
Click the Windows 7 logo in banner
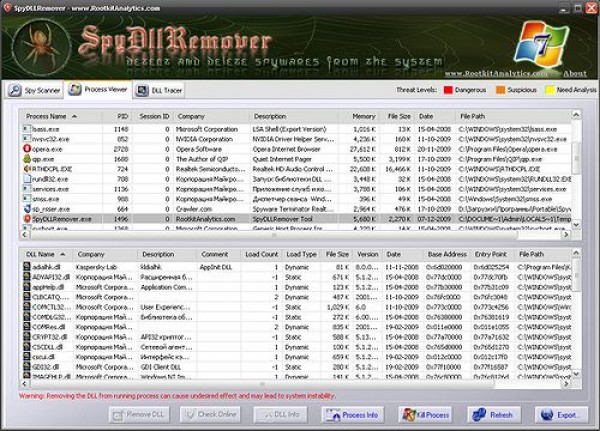pyautogui.click(x=542, y=43)
